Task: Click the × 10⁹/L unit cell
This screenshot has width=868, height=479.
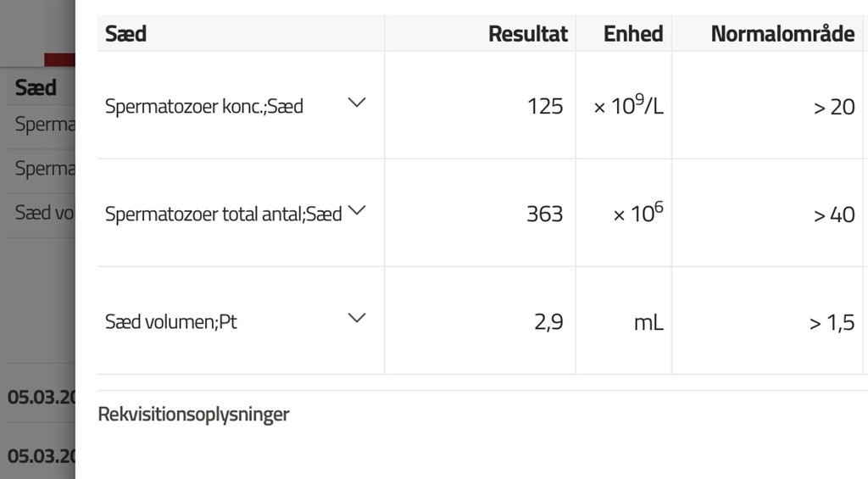Action: coord(627,107)
